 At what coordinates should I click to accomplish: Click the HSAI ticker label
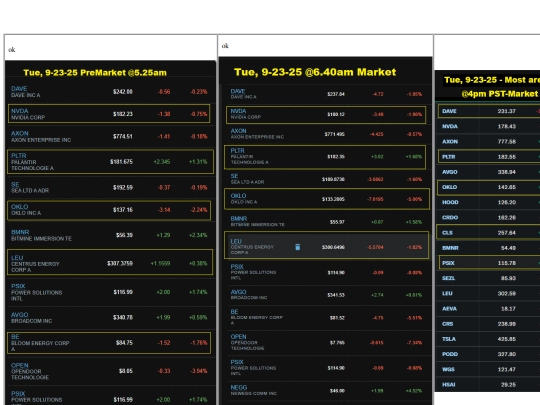pyautogui.click(x=449, y=384)
